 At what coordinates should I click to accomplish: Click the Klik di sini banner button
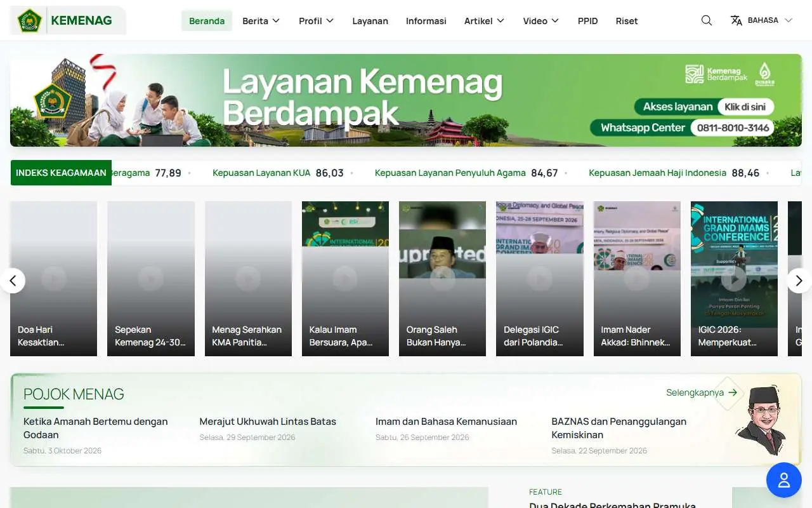[745, 107]
